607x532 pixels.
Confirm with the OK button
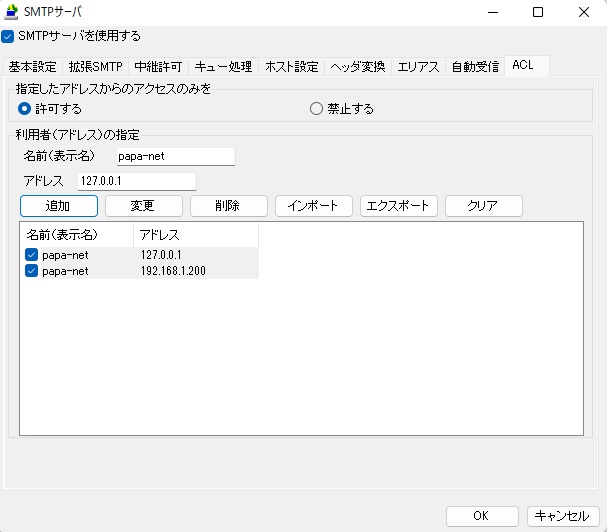(x=482, y=516)
